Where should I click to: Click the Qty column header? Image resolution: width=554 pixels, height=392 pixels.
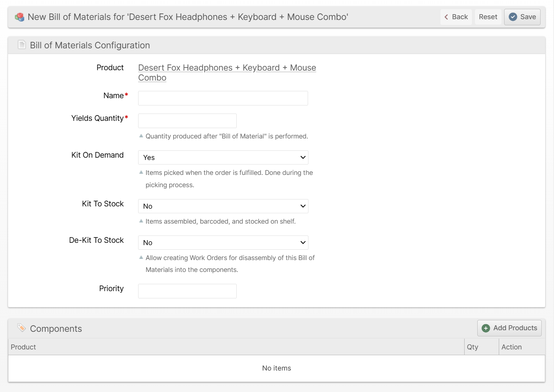(472, 347)
